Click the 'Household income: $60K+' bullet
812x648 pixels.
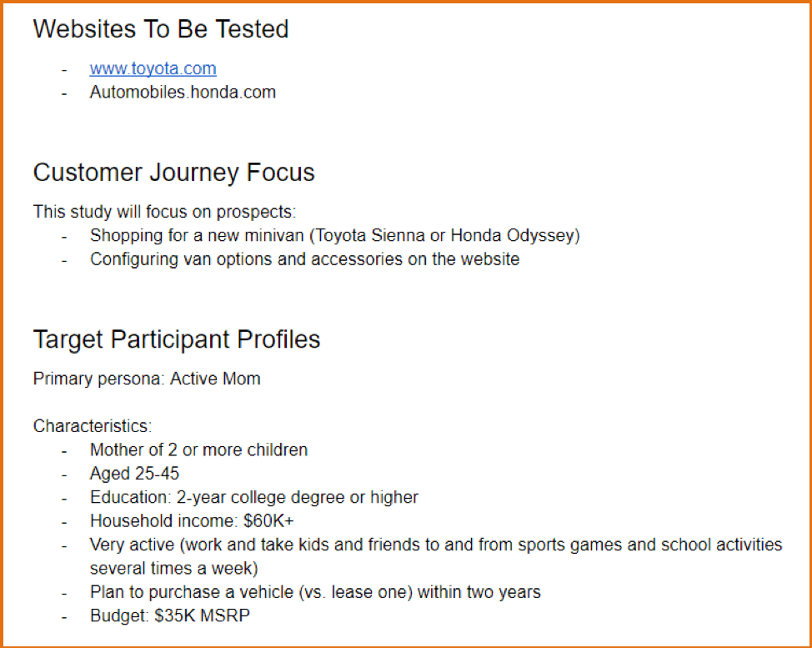pos(192,520)
